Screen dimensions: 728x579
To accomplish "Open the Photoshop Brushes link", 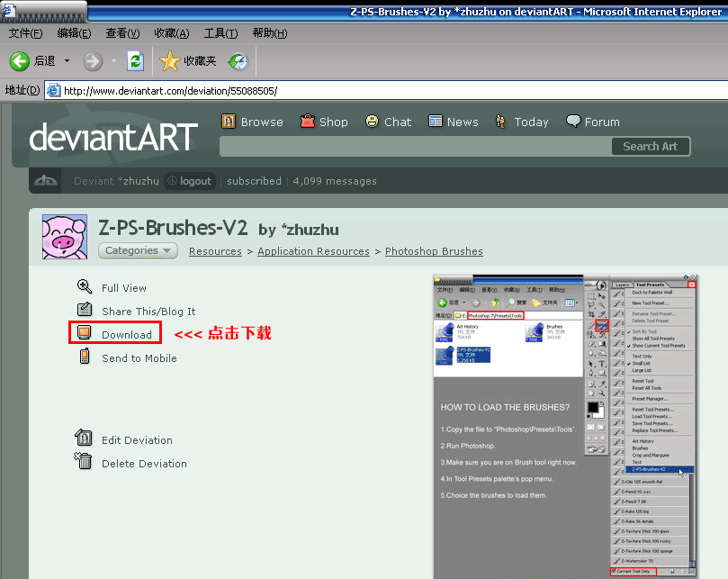I will (x=434, y=251).
